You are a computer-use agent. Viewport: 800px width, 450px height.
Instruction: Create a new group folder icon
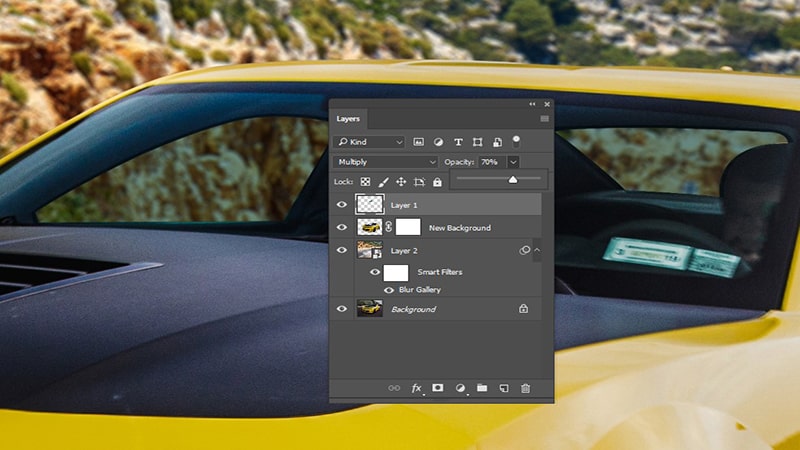click(x=482, y=388)
